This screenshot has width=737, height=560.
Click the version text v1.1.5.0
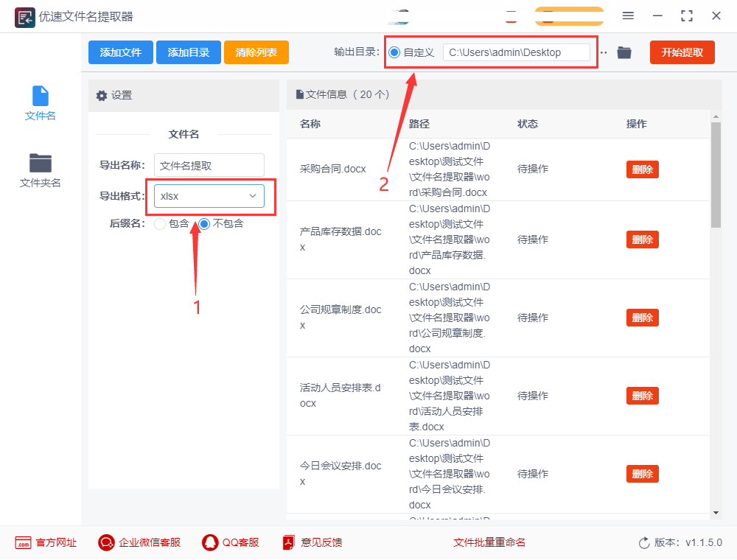tap(704, 542)
